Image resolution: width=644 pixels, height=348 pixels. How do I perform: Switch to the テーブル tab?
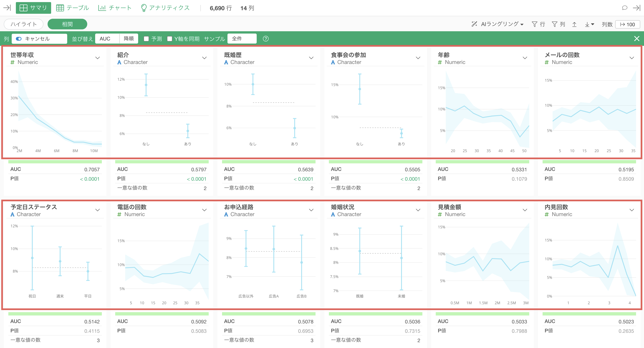pyautogui.click(x=72, y=8)
